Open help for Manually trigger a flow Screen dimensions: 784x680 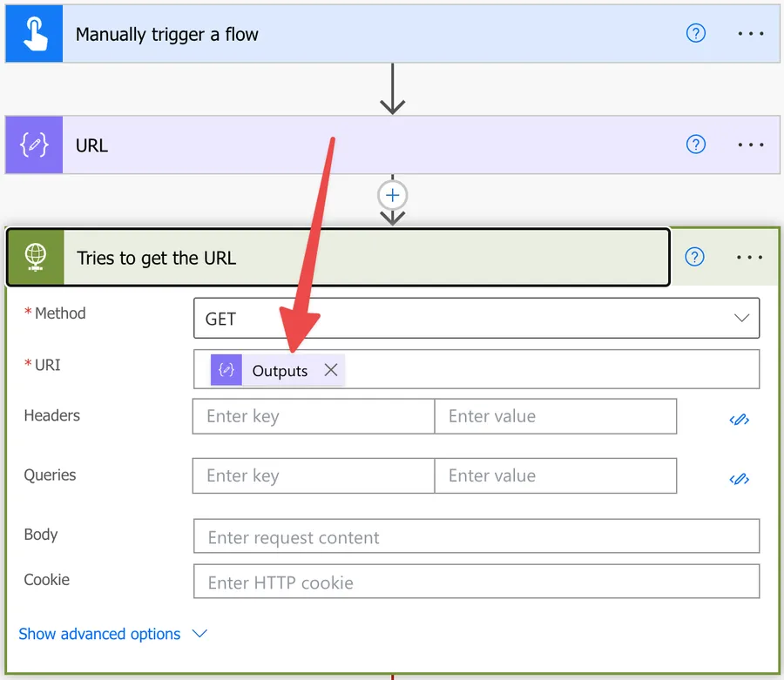(695, 33)
